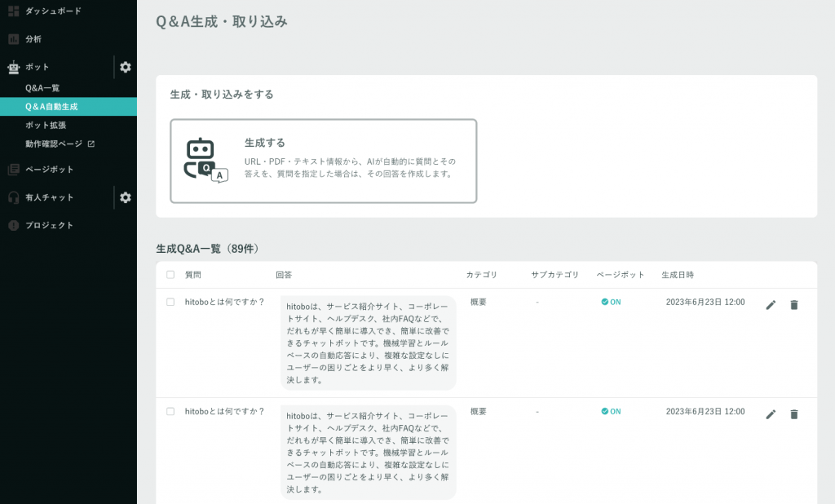Open ページボット in the sidebar
This screenshot has width=835, height=504.
click(x=50, y=170)
